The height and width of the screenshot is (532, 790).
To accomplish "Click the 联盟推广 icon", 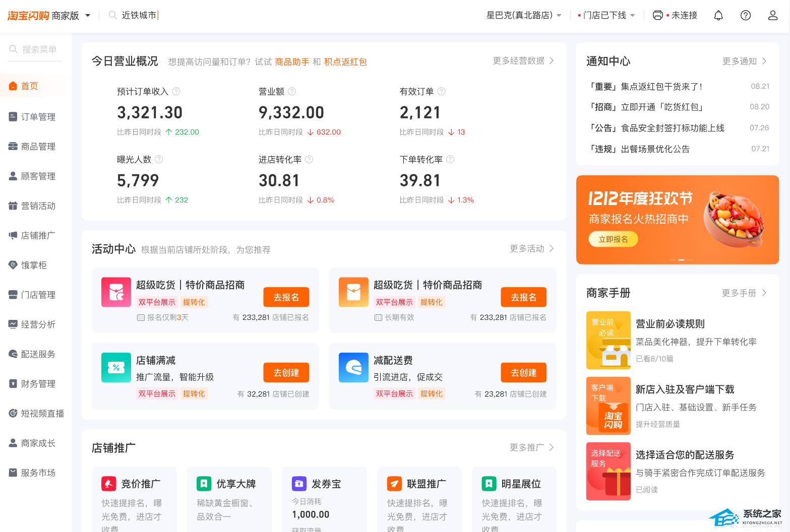I will point(394,484).
